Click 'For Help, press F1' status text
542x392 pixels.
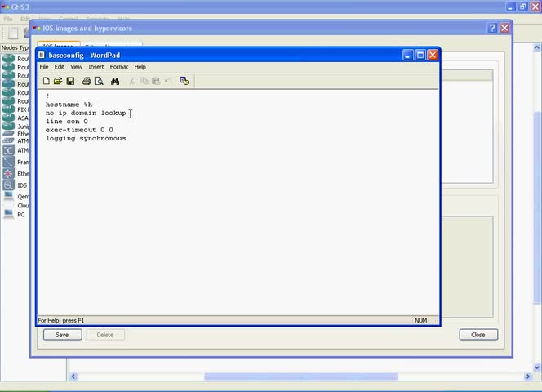click(61, 320)
